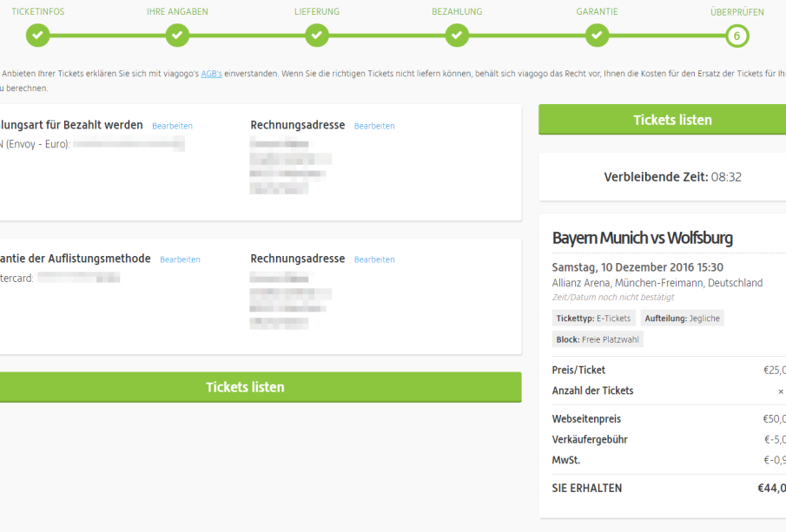Click the Anzahl der Tickets row label
This screenshot has height=532, width=786.
592,391
